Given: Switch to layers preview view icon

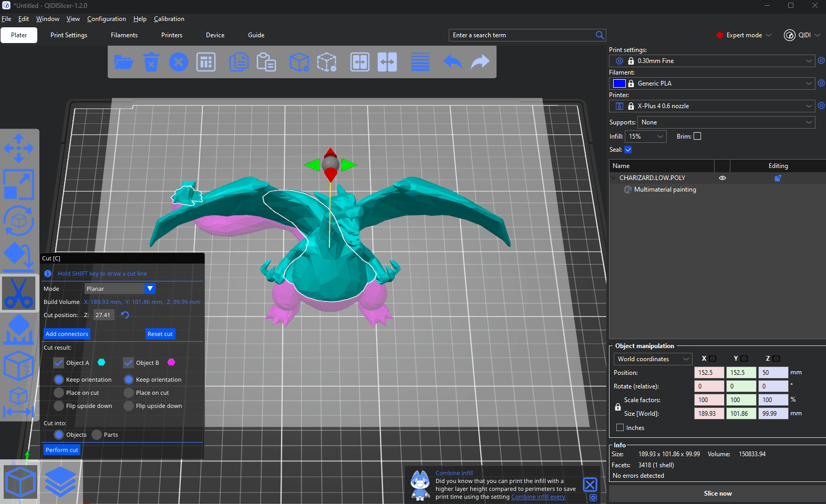Looking at the screenshot, I should [60, 481].
